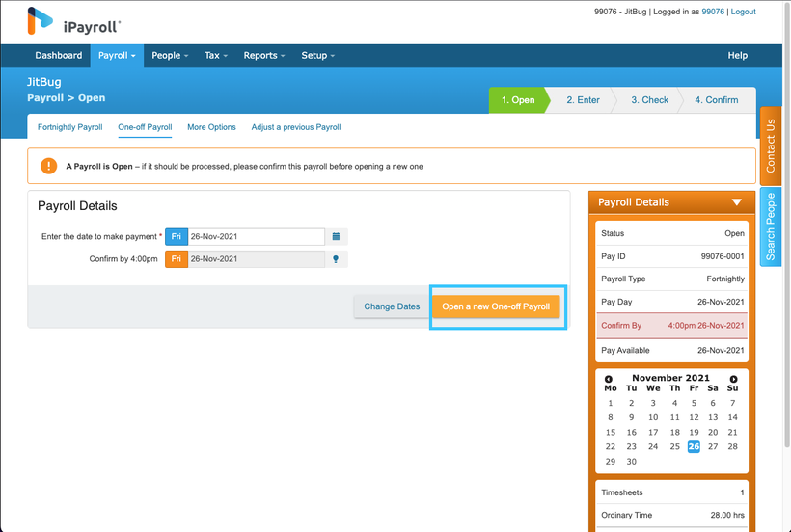Click the Pay Available 26-Nov-2021 row
The width and height of the screenshot is (791, 532).
tap(672, 350)
